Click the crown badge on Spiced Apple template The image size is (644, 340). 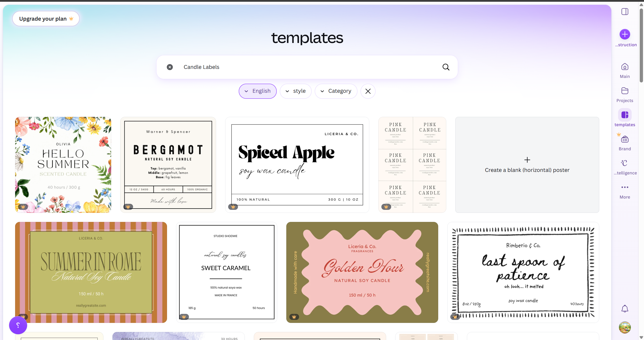[233, 207]
